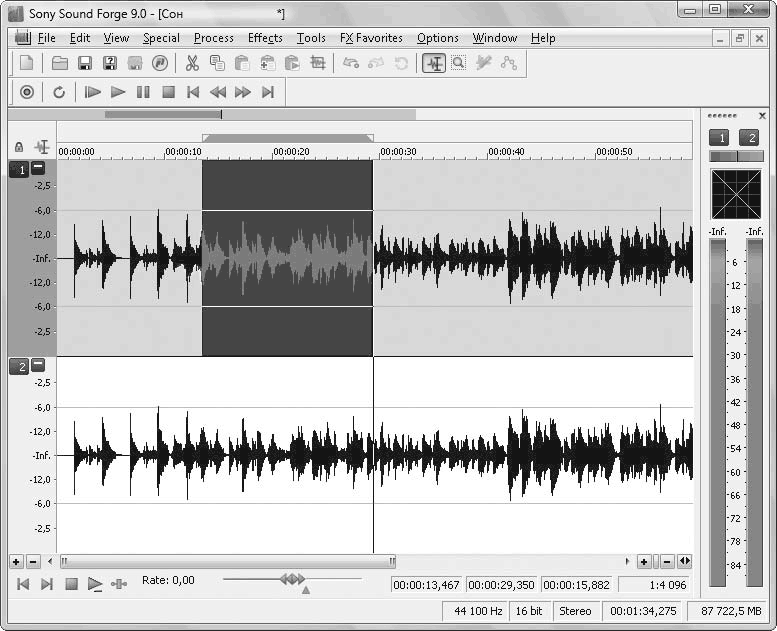Screen dimensions: 777x631
Task: Collapse channel 2 using its minus button
Action: coord(38,366)
